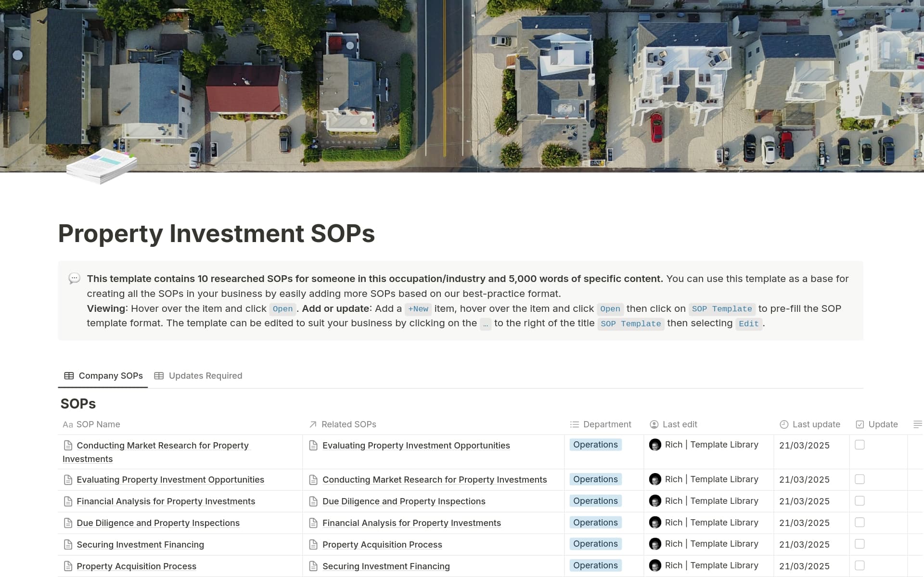Click the table icon beside Company SOPs
Viewport: 924px width, 577px height.
click(69, 375)
